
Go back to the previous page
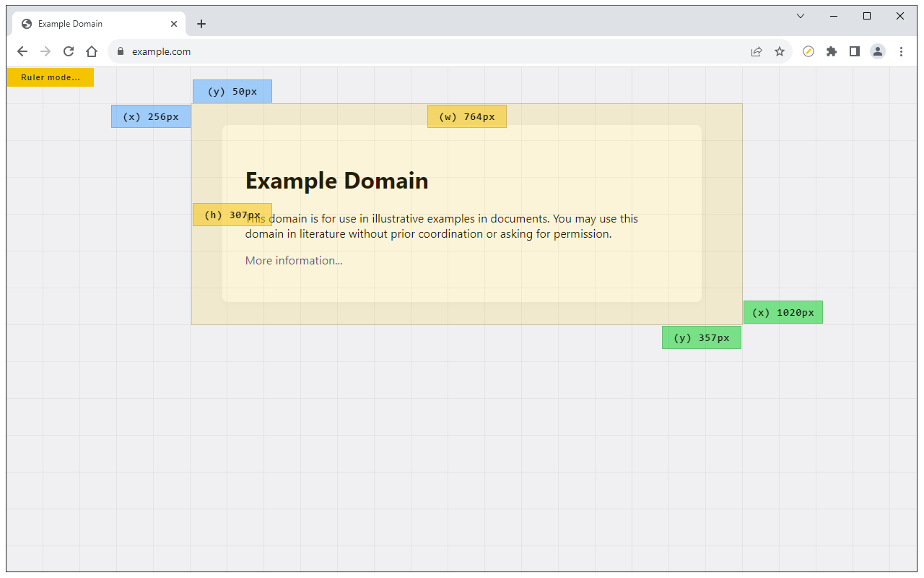click(x=22, y=51)
